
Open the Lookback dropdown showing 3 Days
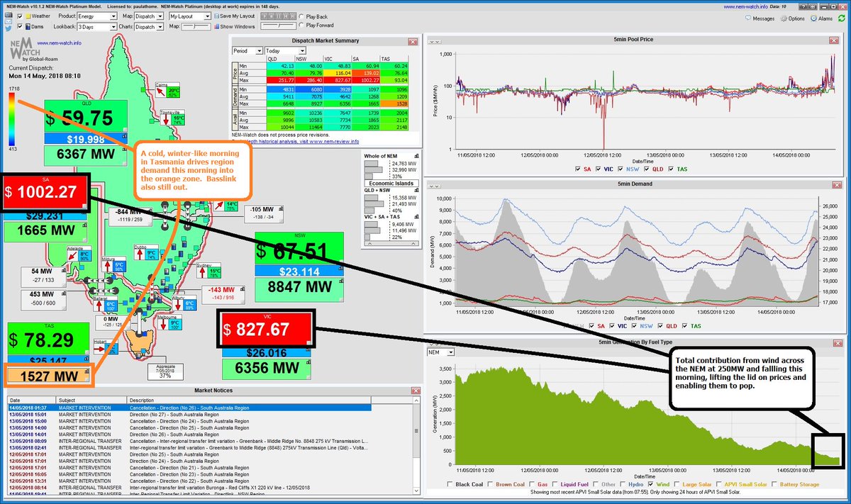tap(99, 27)
